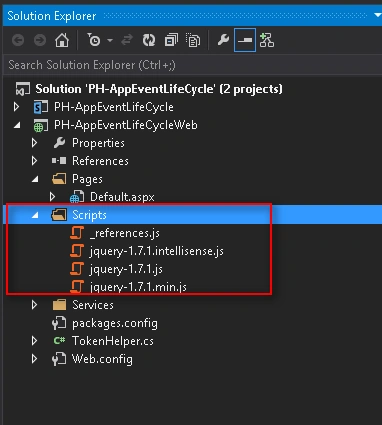
Task: Expand the References node
Action: (34, 161)
